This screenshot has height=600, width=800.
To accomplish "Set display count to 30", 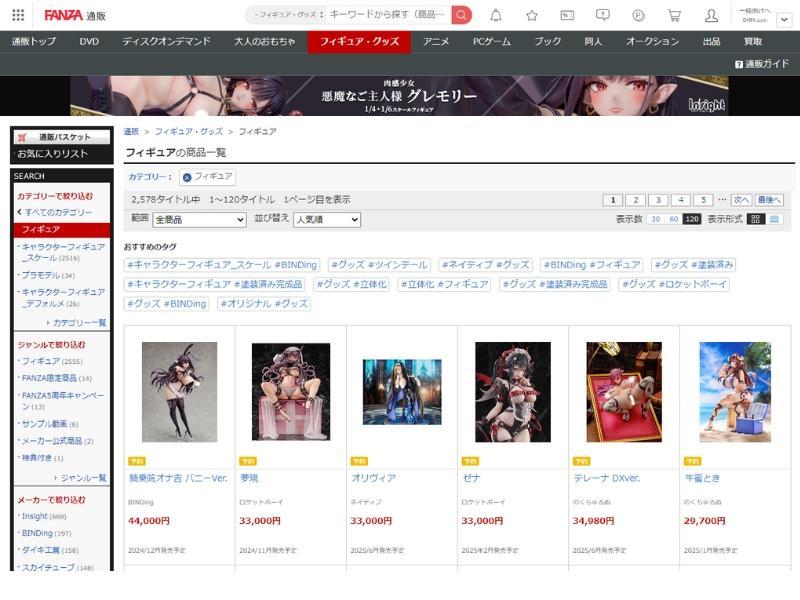I will [x=656, y=219].
